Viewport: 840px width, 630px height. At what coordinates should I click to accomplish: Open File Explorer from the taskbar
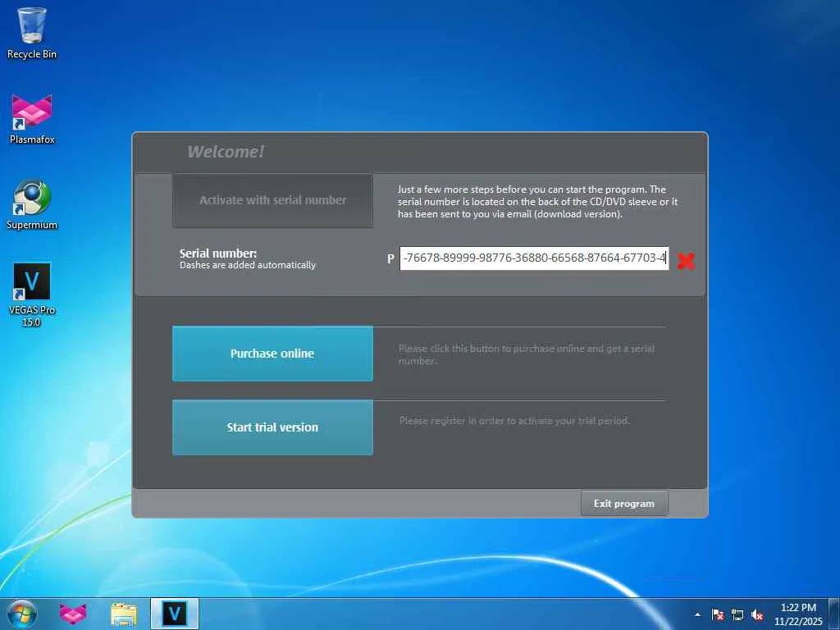[124, 614]
